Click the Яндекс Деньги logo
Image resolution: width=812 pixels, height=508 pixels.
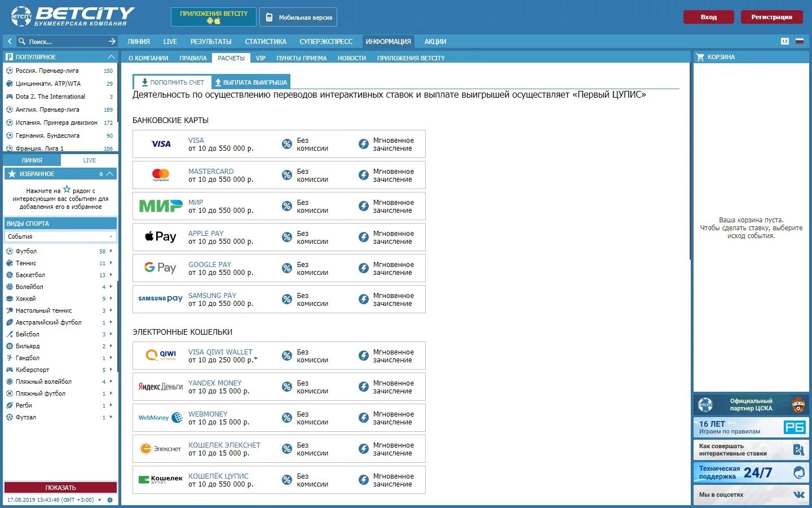tap(161, 387)
